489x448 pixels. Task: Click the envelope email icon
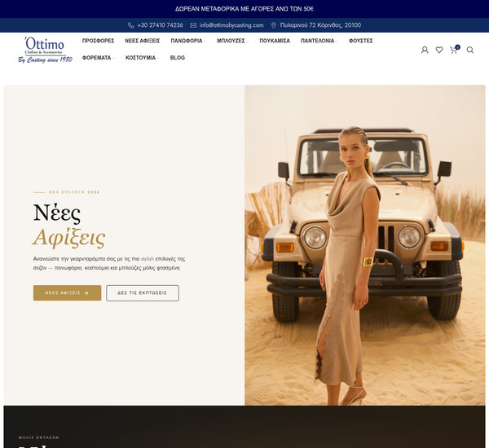coord(193,25)
